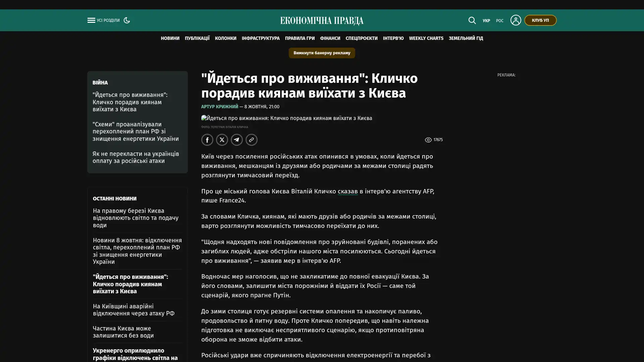
Task: Open 'Схеми проаналізували перехоплений план' story
Action: (x=136, y=131)
